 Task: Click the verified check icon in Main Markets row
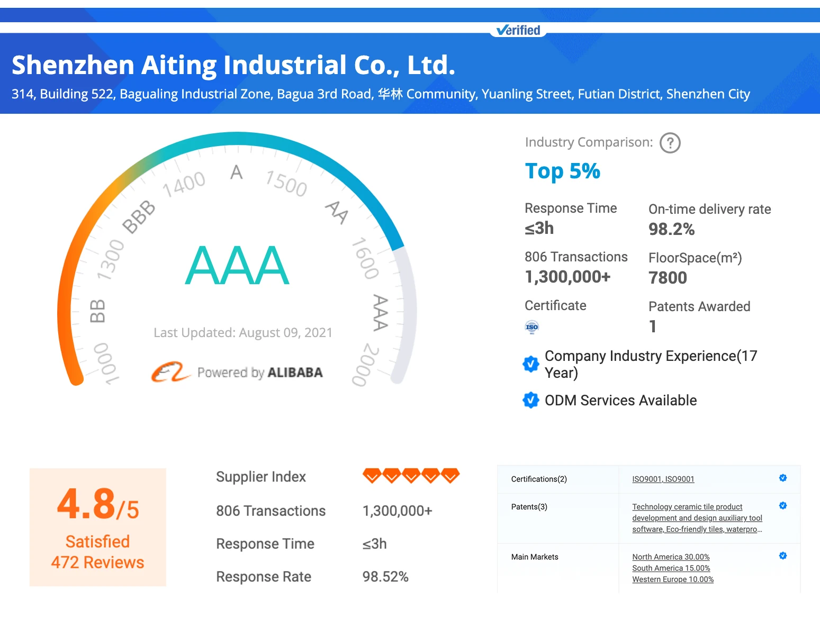click(783, 556)
